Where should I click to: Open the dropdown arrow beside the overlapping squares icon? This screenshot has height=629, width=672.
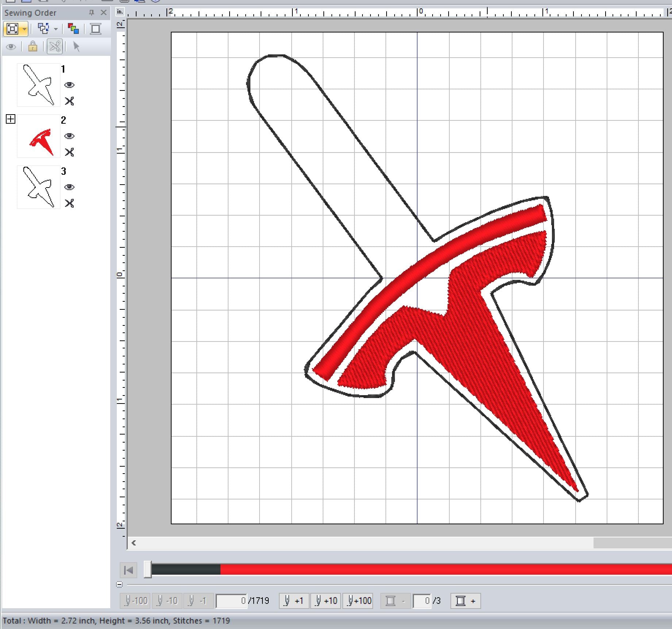pos(56,29)
